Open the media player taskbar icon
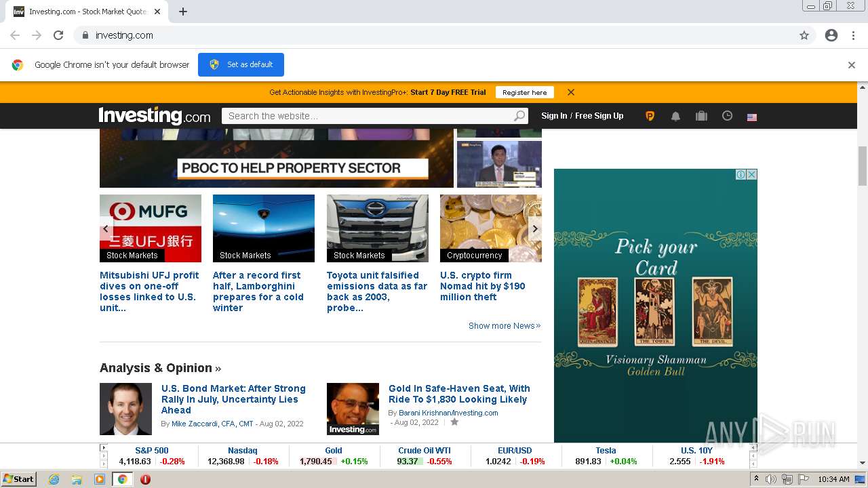 click(100, 479)
